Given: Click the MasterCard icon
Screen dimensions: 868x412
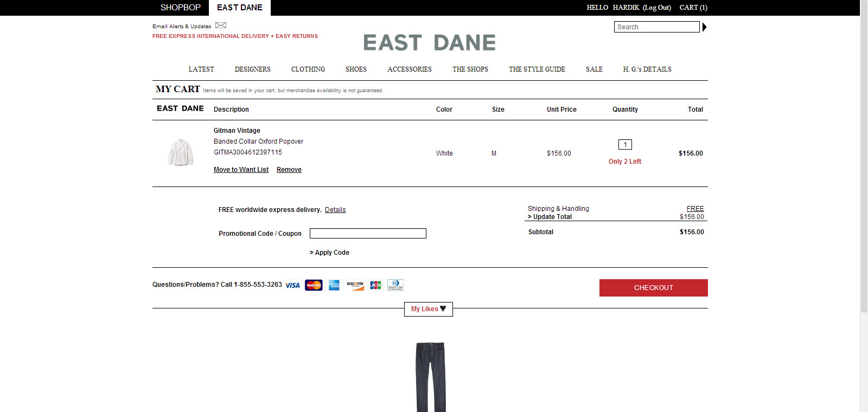Looking at the screenshot, I should [x=314, y=285].
